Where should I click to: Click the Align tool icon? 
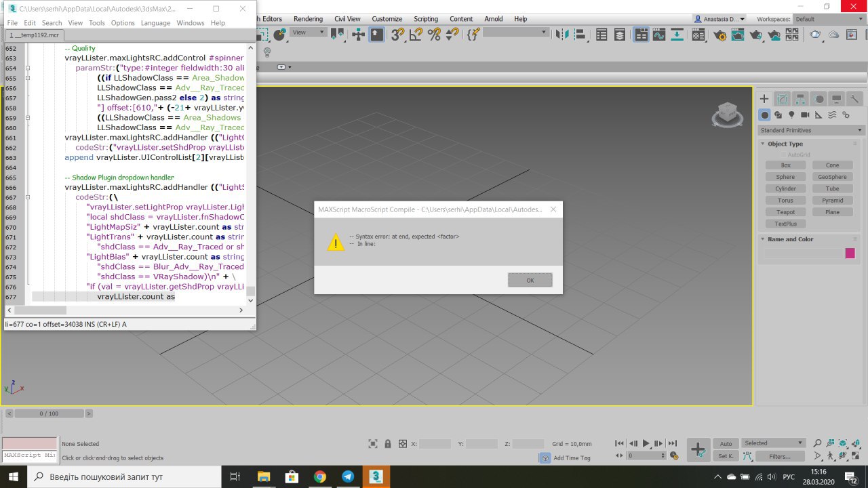click(x=579, y=34)
